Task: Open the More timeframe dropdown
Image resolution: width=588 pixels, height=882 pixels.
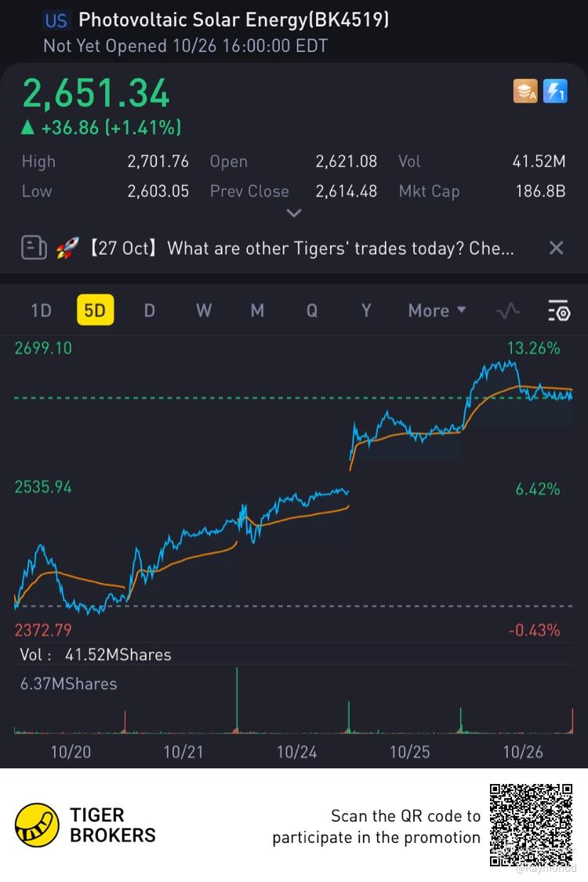Action: [x=437, y=310]
